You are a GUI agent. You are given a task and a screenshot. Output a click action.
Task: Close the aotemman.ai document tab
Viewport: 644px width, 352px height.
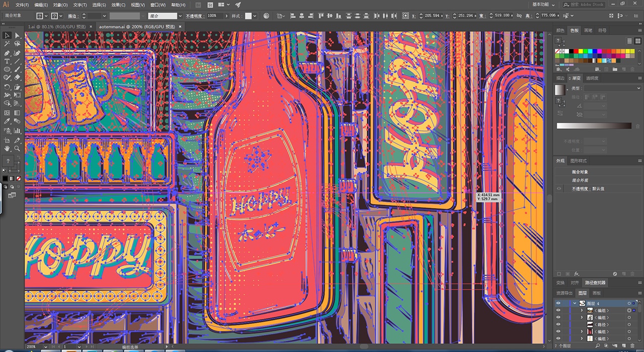[180, 26]
